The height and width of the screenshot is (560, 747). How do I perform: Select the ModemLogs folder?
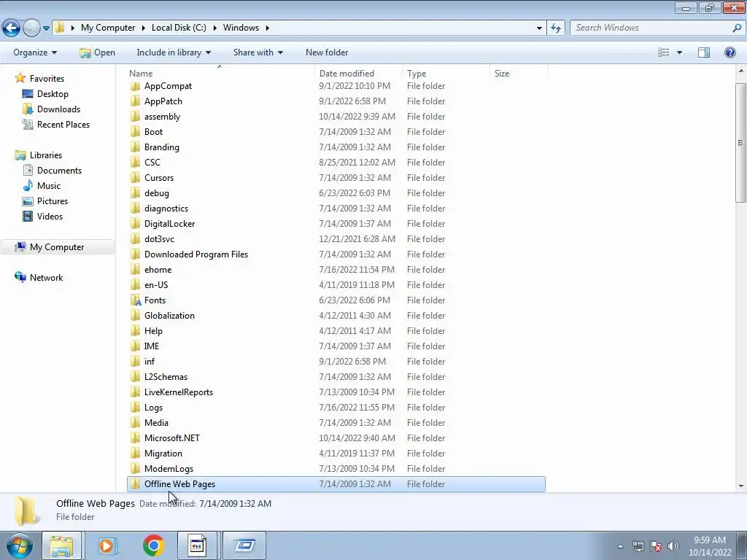tap(169, 469)
